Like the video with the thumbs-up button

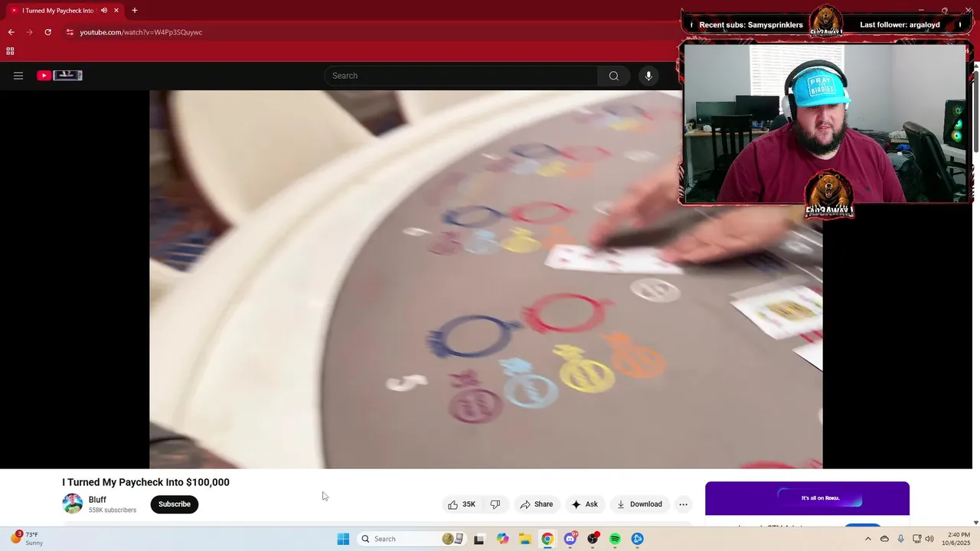(x=462, y=504)
